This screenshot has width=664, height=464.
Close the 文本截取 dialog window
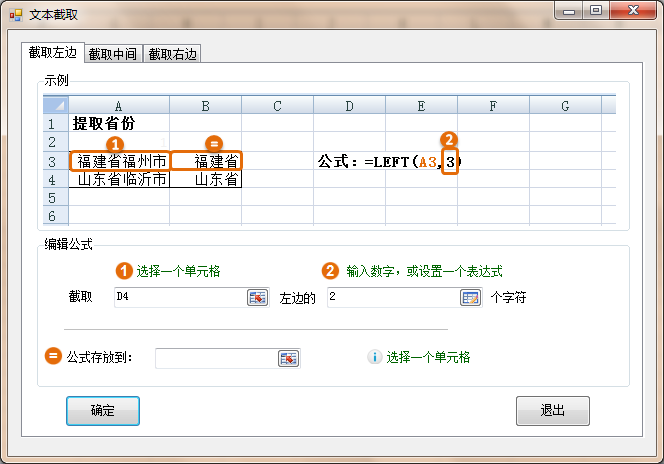(x=632, y=11)
